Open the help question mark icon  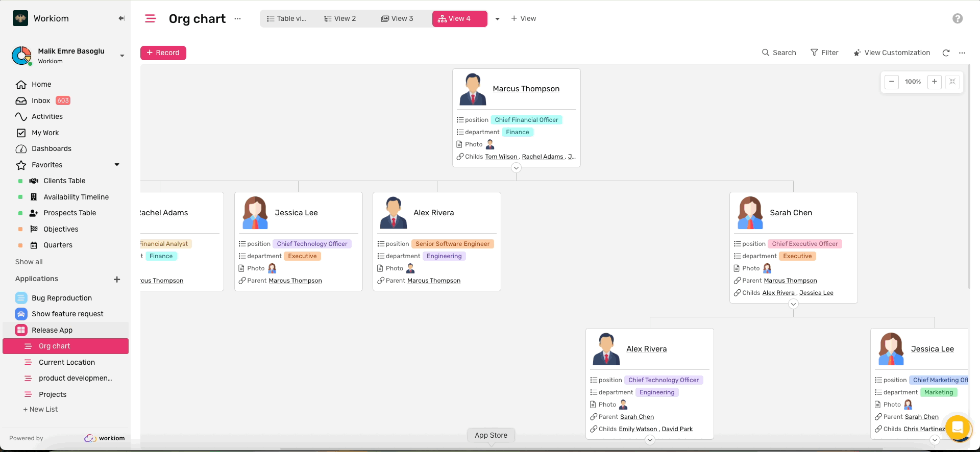tap(958, 18)
